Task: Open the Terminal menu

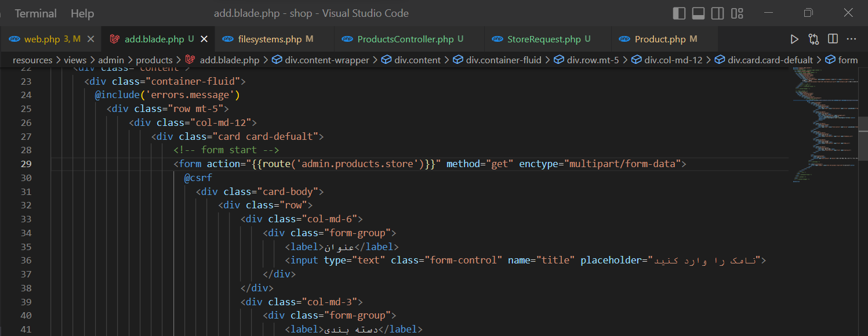Action: (35, 13)
